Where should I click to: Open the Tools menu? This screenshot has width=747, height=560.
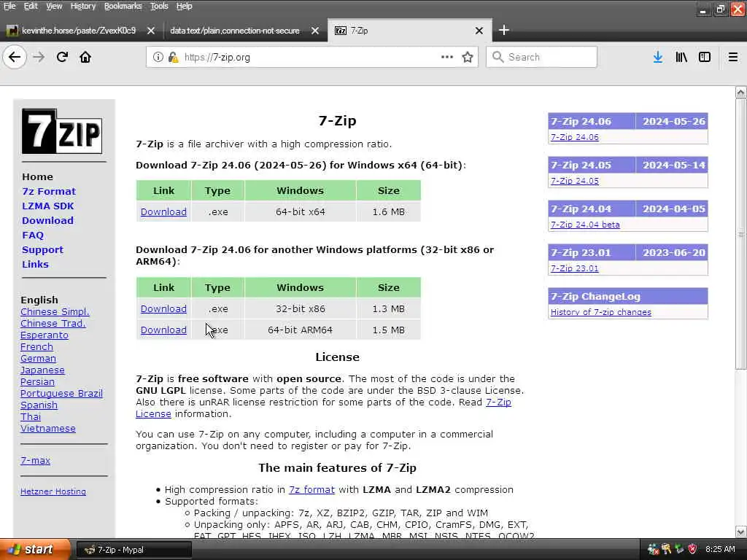[x=159, y=6]
